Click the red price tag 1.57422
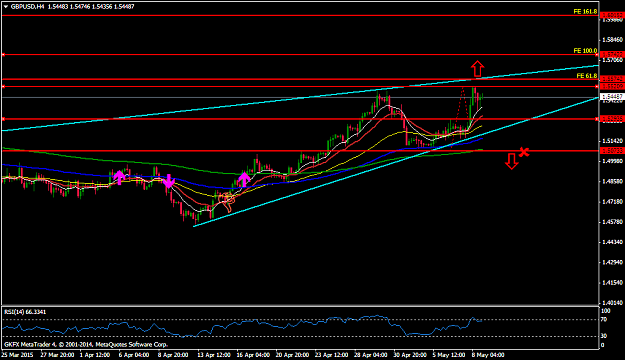The width and height of the screenshot is (625, 360). click(x=612, y=54)
